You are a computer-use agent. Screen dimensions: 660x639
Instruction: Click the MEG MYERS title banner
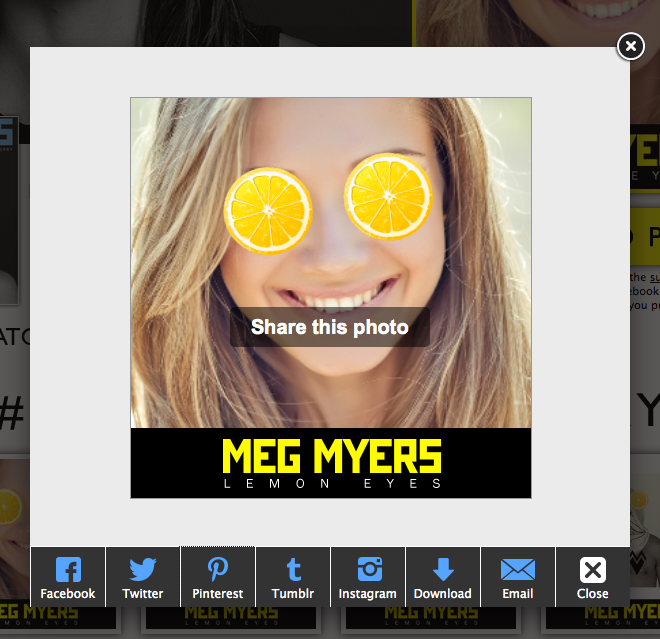click(x=332, y=456)
